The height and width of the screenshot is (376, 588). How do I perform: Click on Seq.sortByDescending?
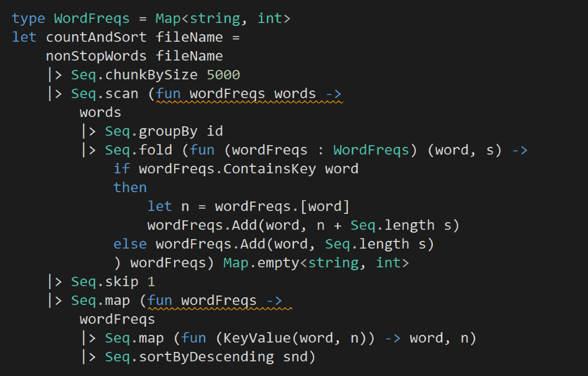tap(189, 357)
